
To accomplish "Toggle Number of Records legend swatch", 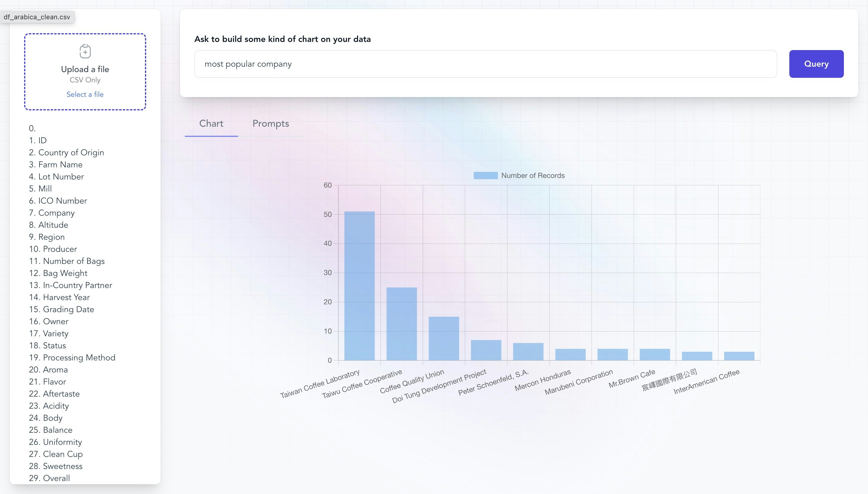I will tap(485, 176).
